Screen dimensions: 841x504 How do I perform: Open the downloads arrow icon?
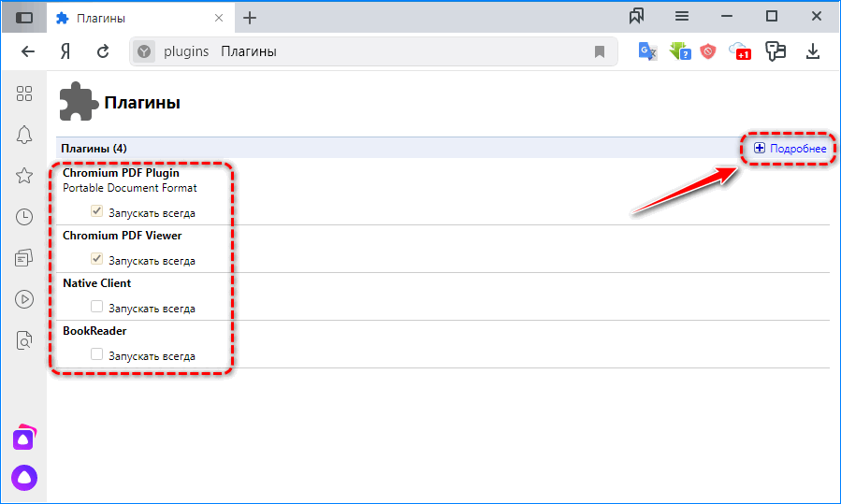[x=813, y=51]
